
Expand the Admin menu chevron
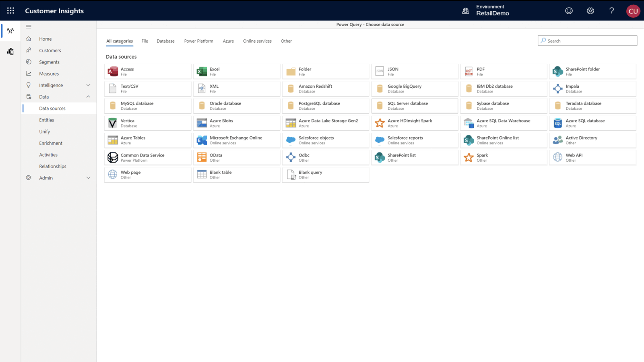coord(88,178)
